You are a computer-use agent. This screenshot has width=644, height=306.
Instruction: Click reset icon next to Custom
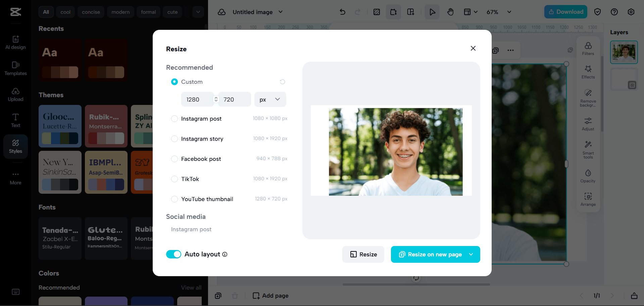[x=283, y=82]
